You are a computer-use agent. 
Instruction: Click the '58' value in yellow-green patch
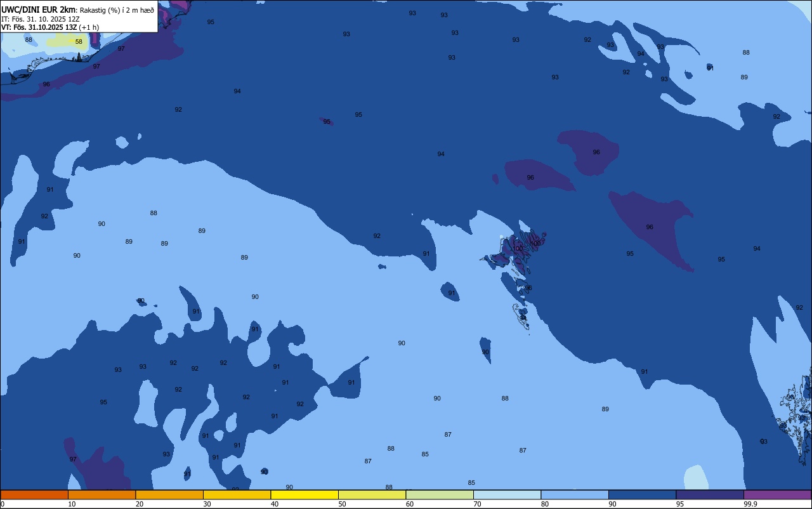(x=79, y=42)
